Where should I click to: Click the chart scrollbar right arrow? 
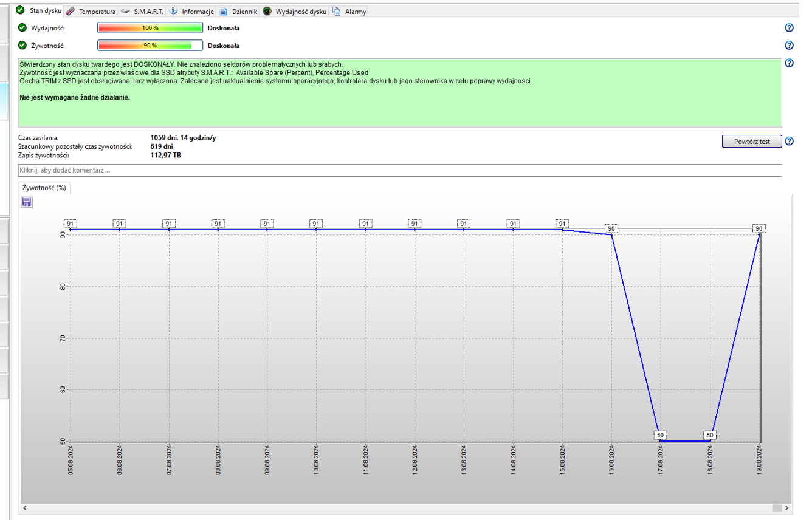click(x=788, y=508)
